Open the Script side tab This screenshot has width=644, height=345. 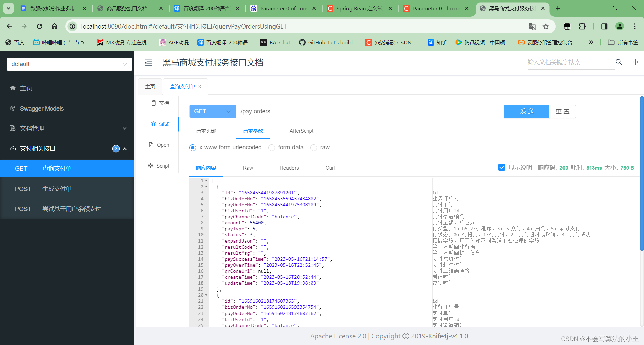(x=159, y=166)
